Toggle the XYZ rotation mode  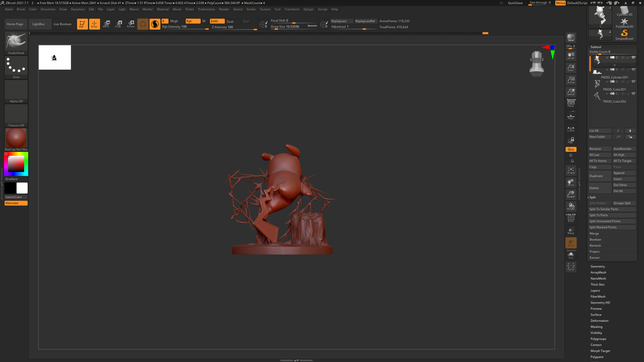(571, 149)
